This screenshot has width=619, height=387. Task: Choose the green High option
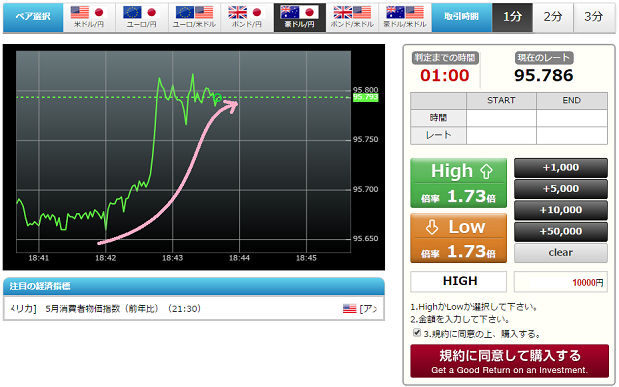(458, 183)
